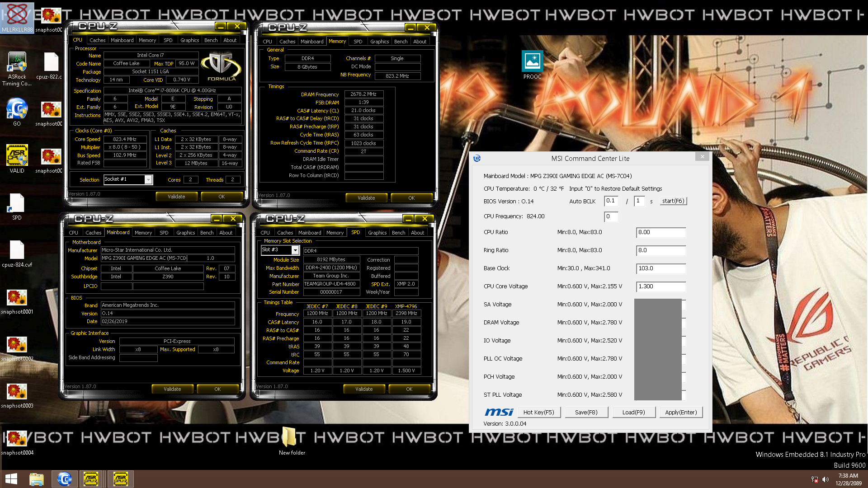The width and height of the screenshot is (868, 488).
Task: Click the volume speaker tray icon
Action: coord(826,479)
